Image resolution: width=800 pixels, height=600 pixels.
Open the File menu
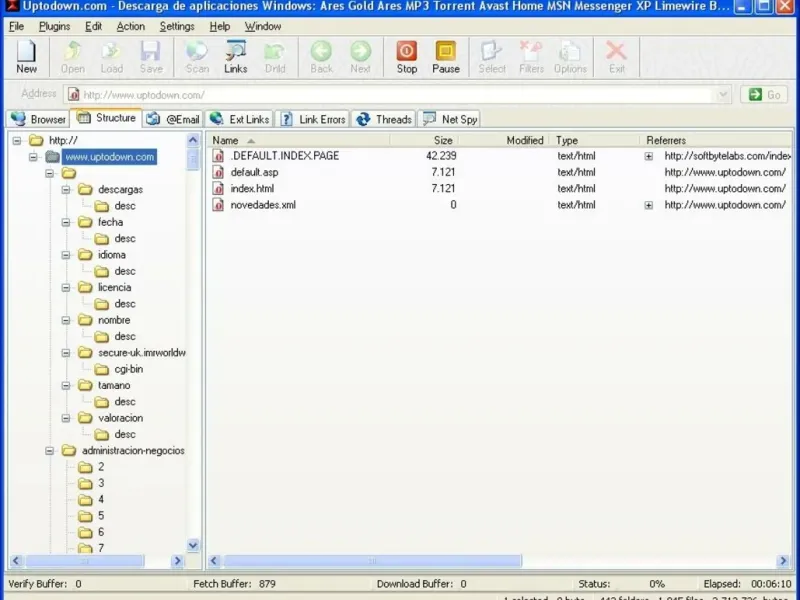click(x=16, y=27)
